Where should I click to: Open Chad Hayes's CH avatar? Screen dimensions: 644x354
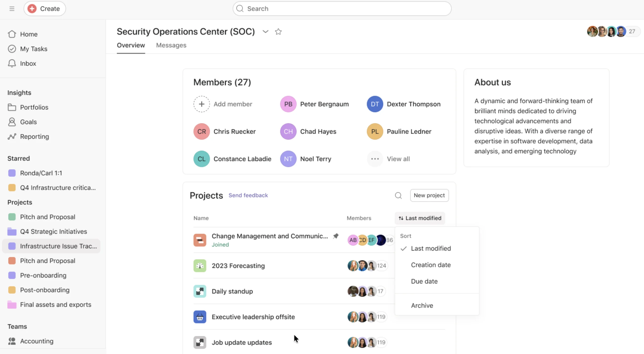(288, 132)
